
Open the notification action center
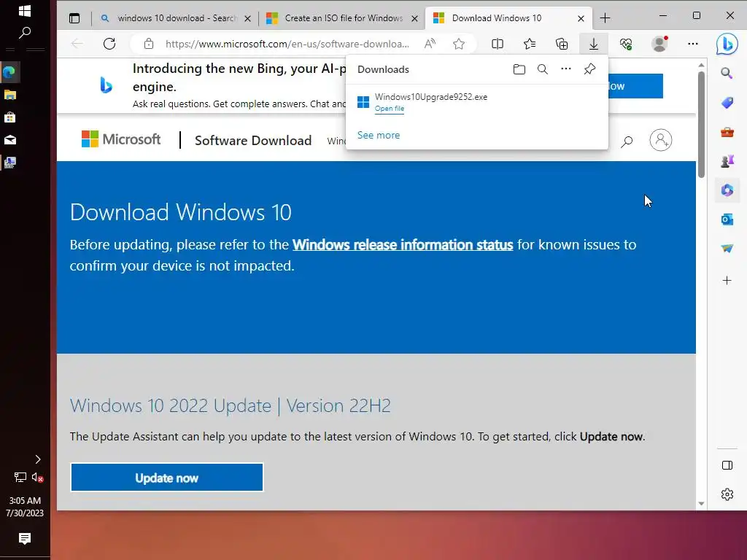tap(25, 539)
